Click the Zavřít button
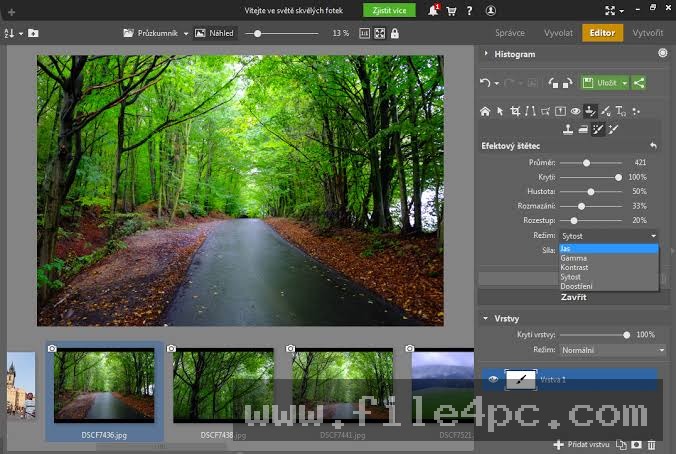676x454 pixels. 573,297
